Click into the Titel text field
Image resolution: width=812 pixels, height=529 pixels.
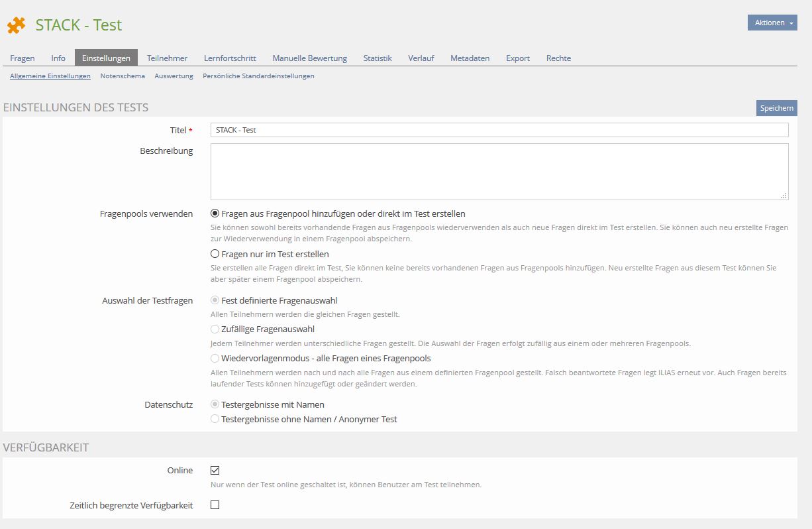point(499,130)
